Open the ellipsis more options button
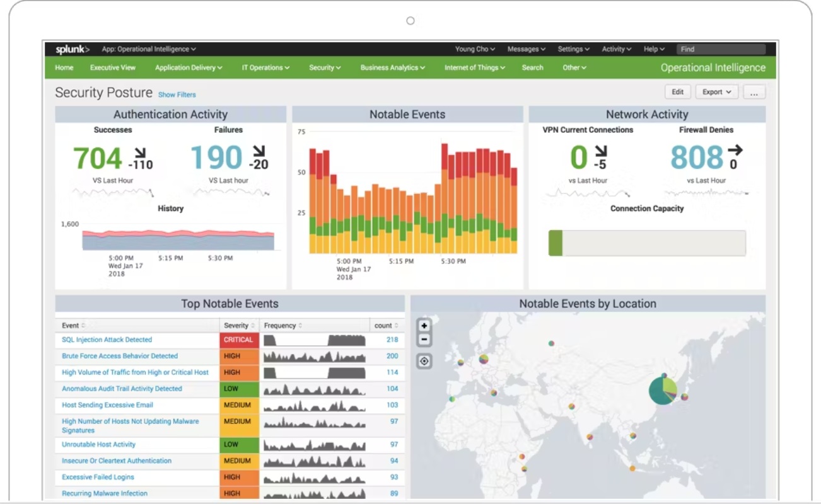This screenshot has width=821, height=504. tap(754, 92)
